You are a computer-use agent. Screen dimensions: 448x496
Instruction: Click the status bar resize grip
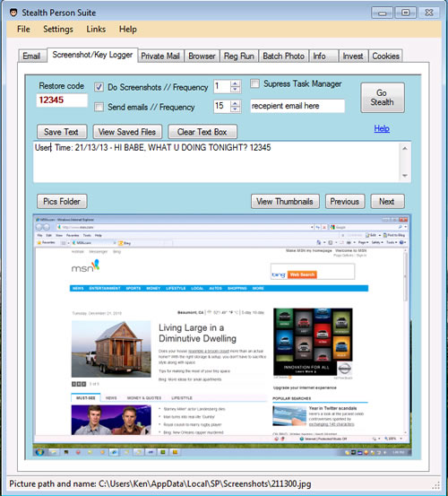tap(436, 485)
